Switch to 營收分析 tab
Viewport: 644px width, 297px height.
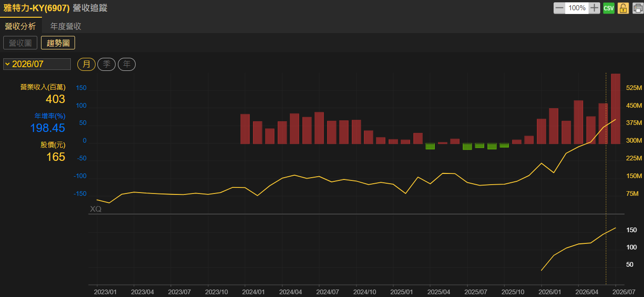point(21,26)
